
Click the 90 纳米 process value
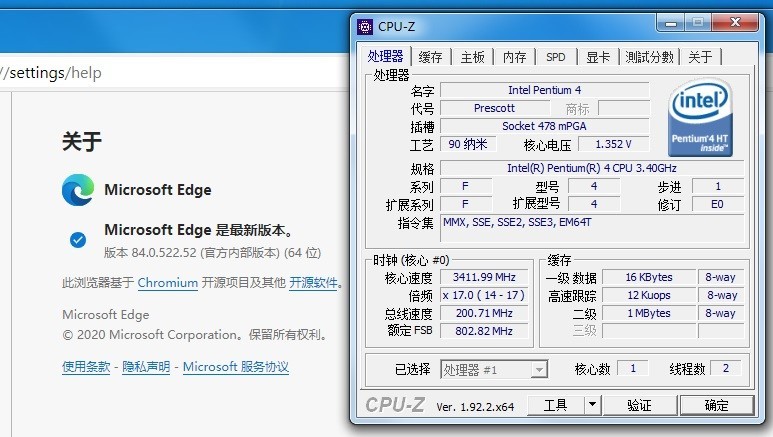[468, 144]
